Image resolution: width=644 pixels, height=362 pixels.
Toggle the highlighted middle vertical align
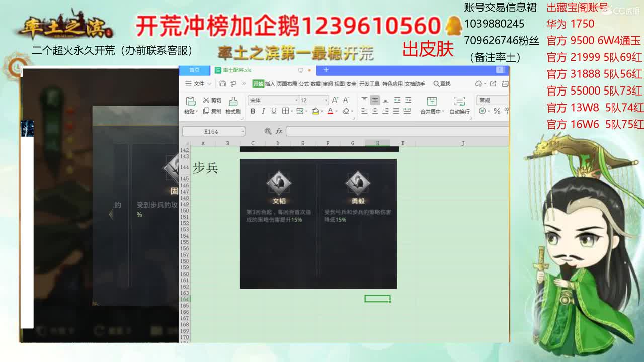click(x=375, y=100)
